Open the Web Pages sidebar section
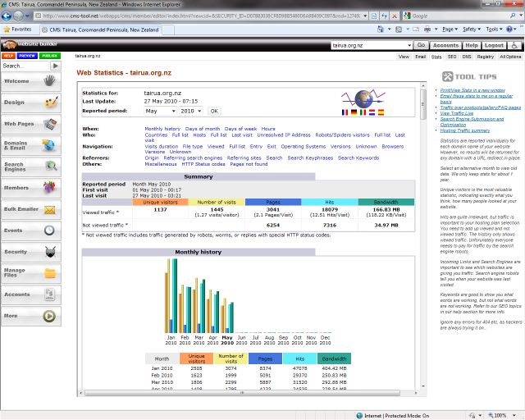 pos(30,124)
